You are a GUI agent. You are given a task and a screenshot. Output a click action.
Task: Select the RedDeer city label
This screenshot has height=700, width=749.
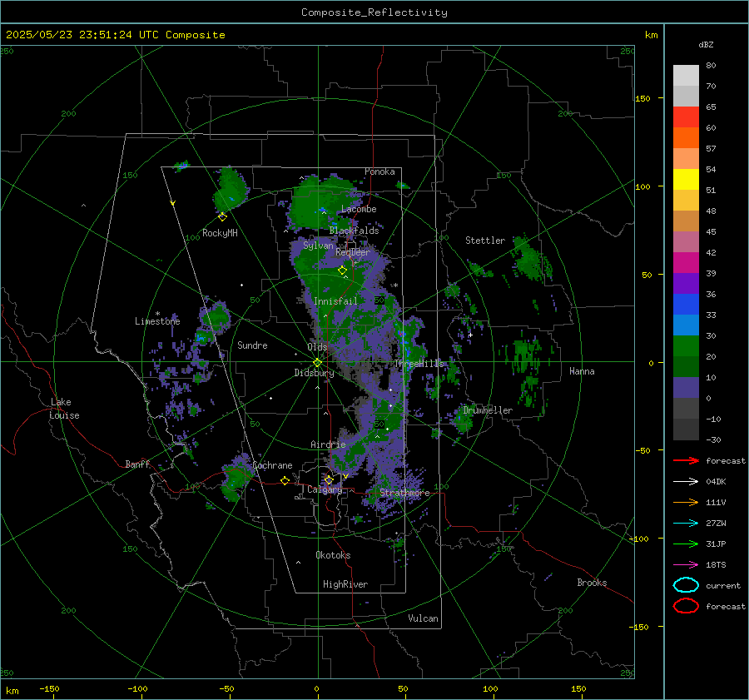353,252
